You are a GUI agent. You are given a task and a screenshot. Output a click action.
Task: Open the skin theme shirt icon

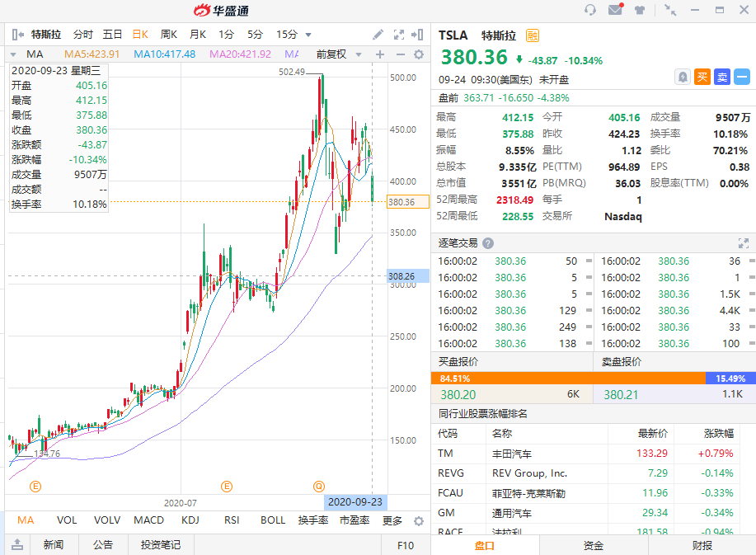(x=640, y=10)
